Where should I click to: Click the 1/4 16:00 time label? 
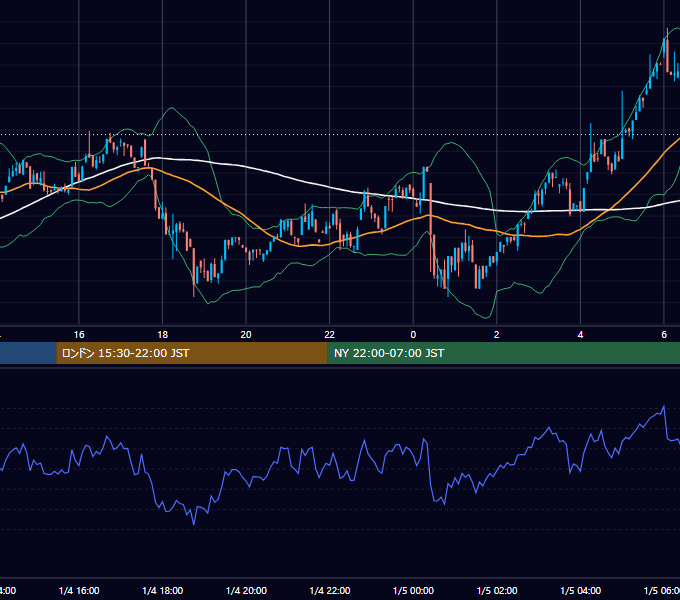point(79,591)
